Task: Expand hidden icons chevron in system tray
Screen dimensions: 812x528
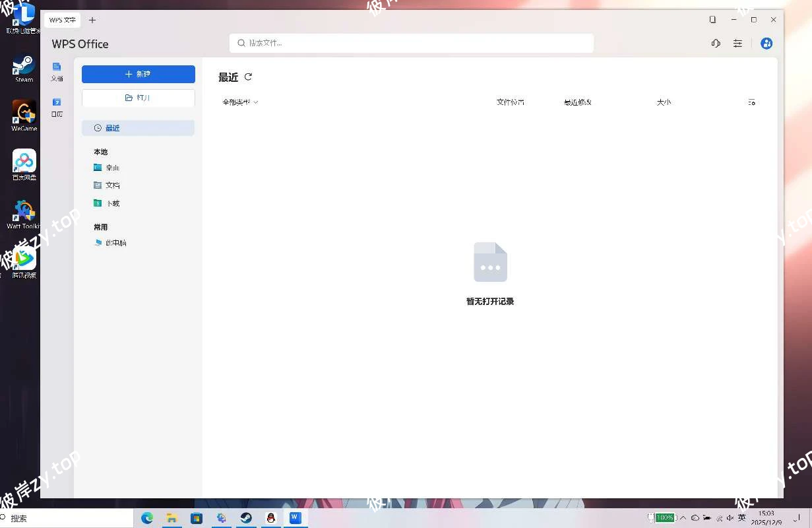Action: pos(684,517)
